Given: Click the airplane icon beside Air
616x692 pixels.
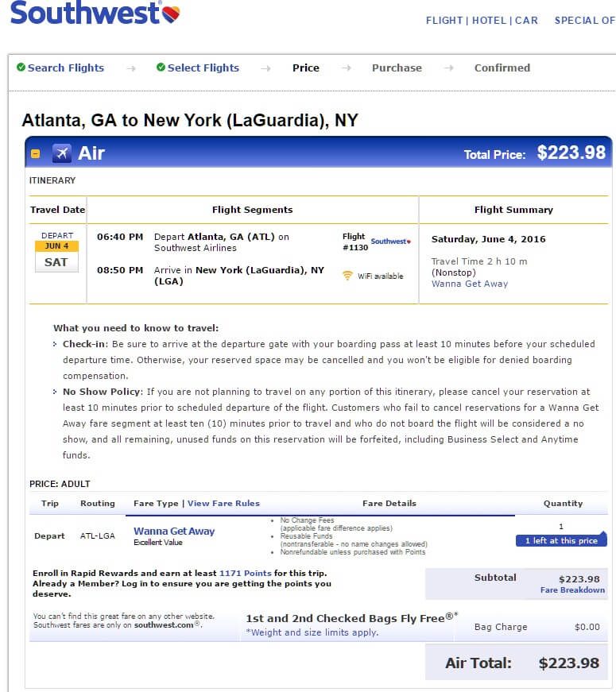Looking at the screenshot, I should (x=61, y=153).
